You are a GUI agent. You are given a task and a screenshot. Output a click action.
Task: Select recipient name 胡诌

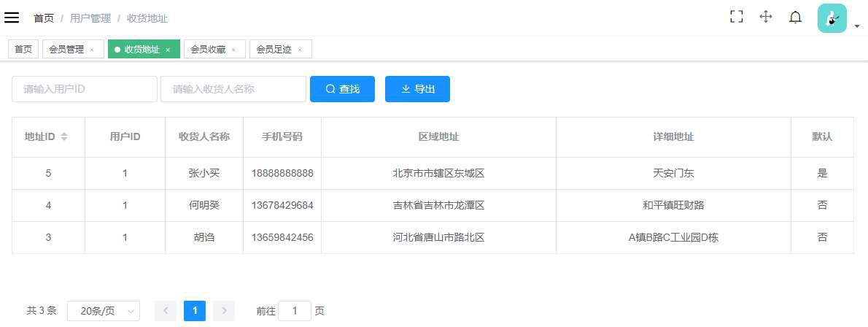click(x=204, y=237)
